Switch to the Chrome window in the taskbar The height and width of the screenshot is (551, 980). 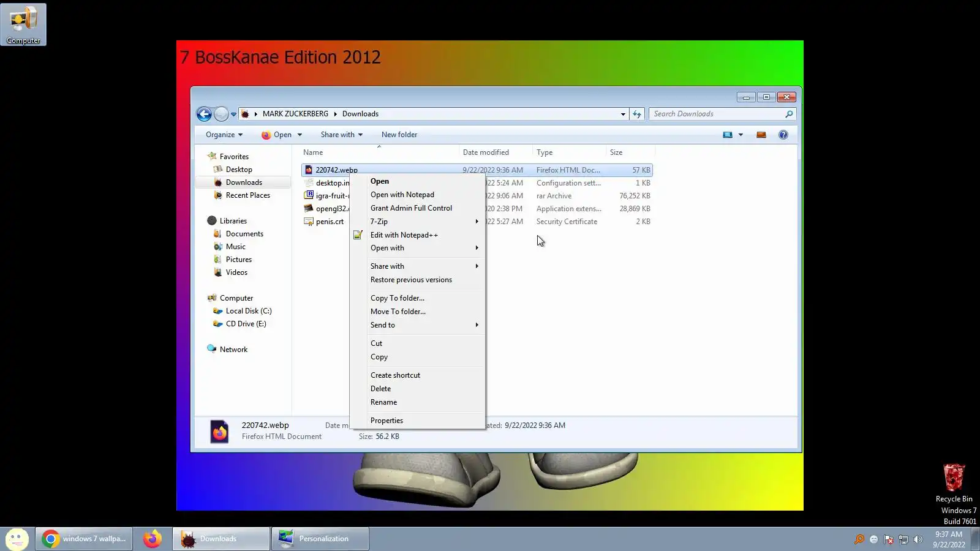tap(84, 539)
